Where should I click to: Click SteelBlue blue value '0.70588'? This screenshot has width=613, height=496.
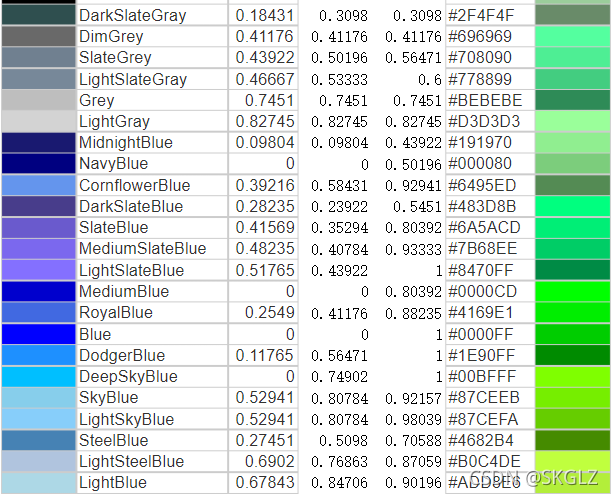click(x=413, y=440)
